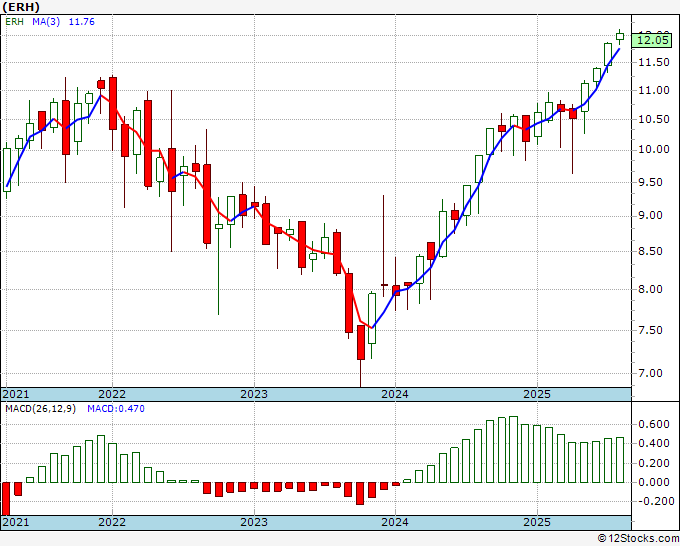Click the 7.00 price axis label
Image resolution: width=680 pixels, height=546 pixels.
pyautogui.click(x=651, y=373)
